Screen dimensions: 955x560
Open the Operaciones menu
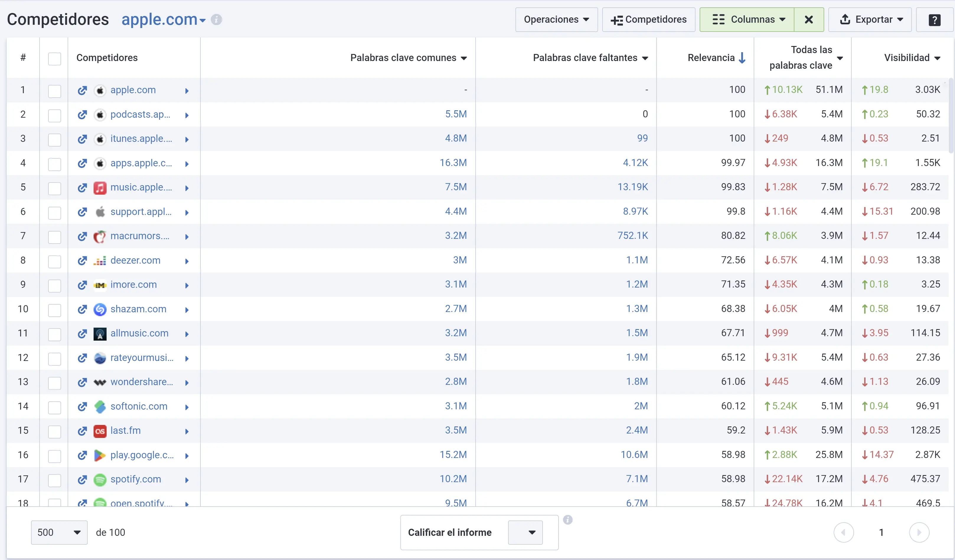556,20
